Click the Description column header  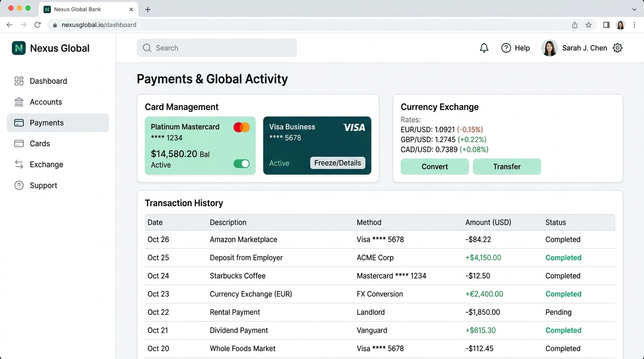click(228, 223)
